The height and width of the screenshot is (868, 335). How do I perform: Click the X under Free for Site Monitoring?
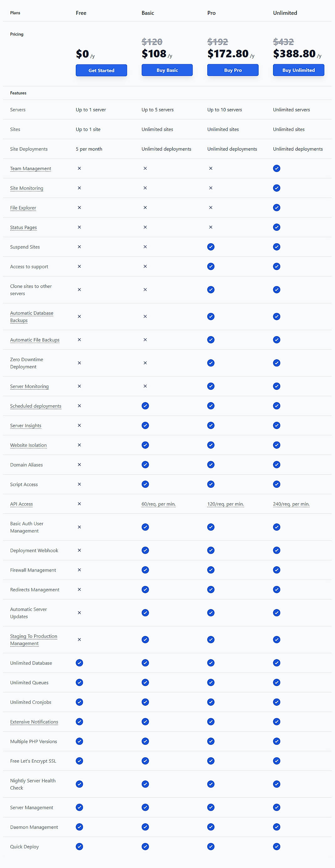79,188
